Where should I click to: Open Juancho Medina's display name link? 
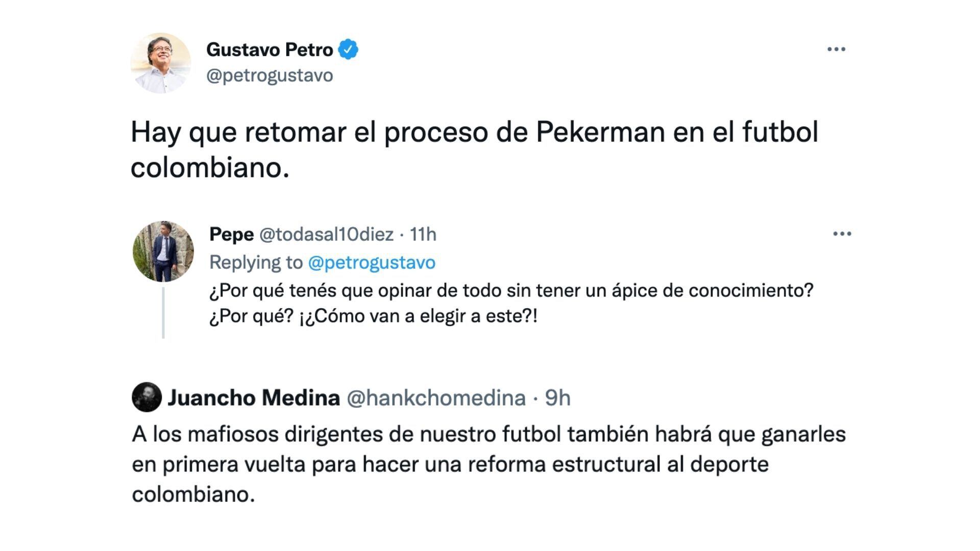click(254, 398)
